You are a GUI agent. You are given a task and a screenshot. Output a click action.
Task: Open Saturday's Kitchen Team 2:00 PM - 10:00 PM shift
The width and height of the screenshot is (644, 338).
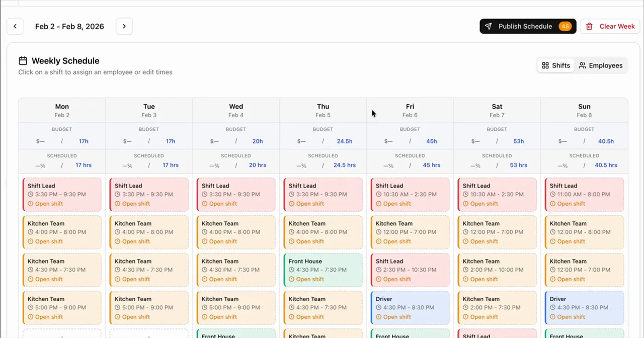click(x=497, y=270)
